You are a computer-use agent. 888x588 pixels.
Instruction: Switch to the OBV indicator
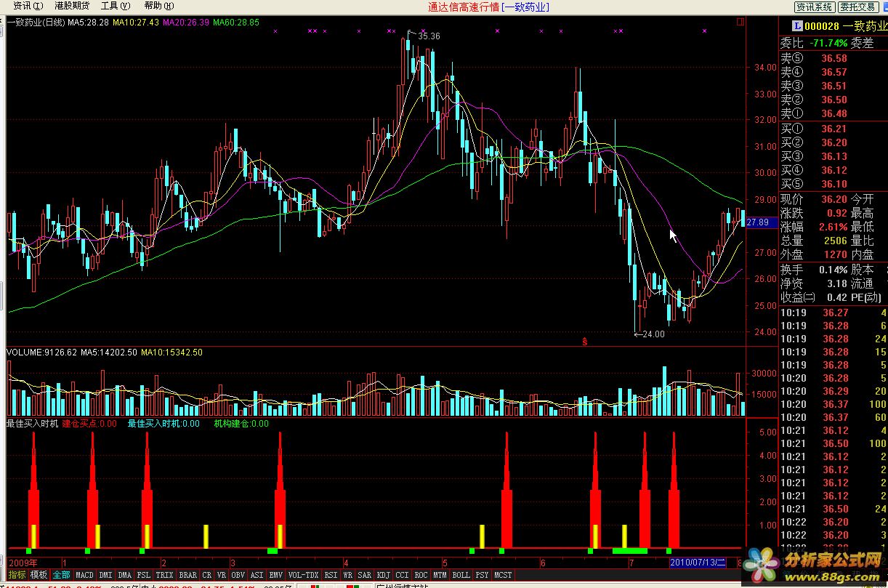238,575
